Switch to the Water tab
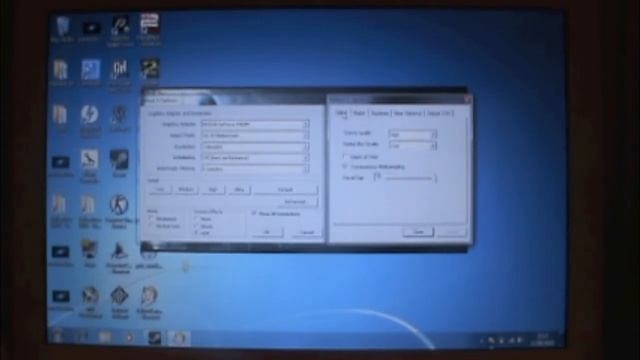 tap(359, 113)
